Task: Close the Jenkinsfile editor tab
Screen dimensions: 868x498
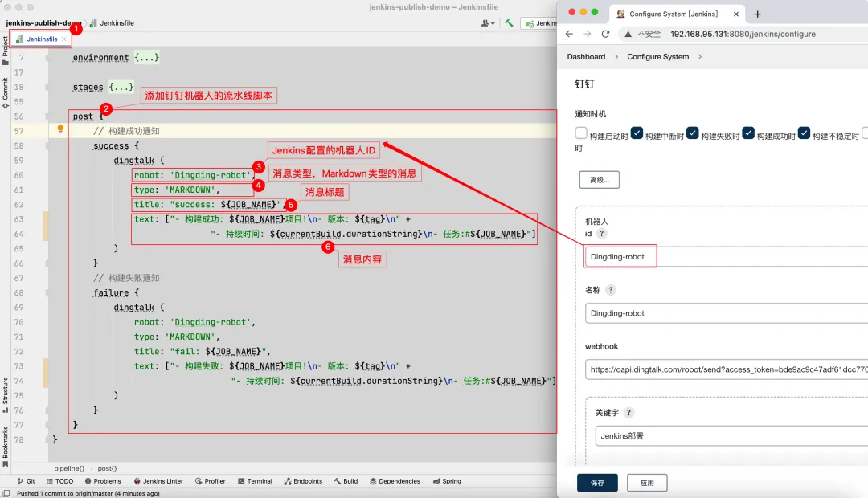Action: pyautogui.click(x=64, y=39)
